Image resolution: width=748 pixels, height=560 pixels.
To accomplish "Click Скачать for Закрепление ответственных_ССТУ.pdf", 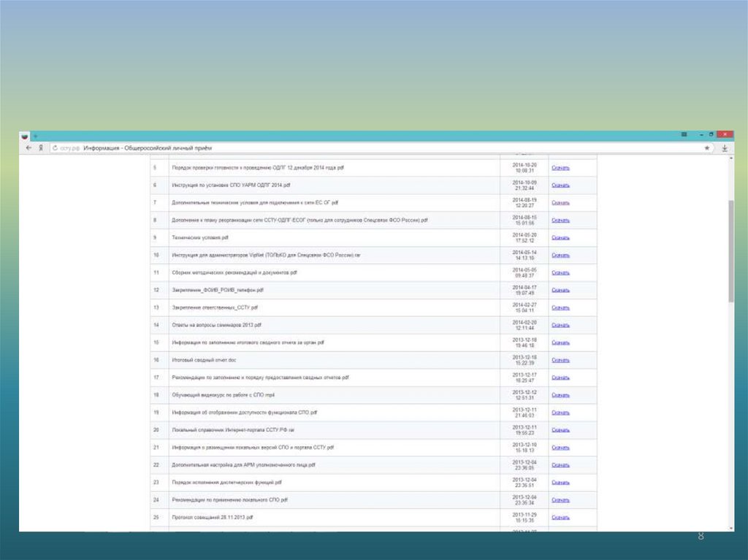I will coord(560,307).
